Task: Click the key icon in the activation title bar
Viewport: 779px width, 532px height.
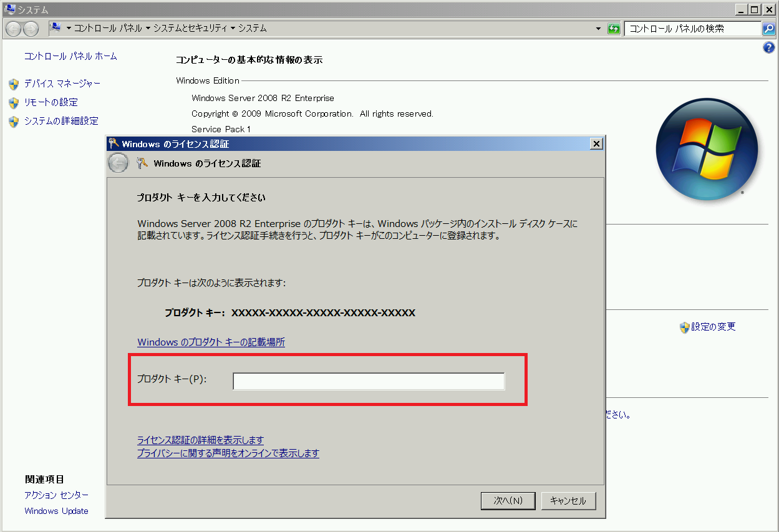Action: pyautogui.click(x=114, y=143)
